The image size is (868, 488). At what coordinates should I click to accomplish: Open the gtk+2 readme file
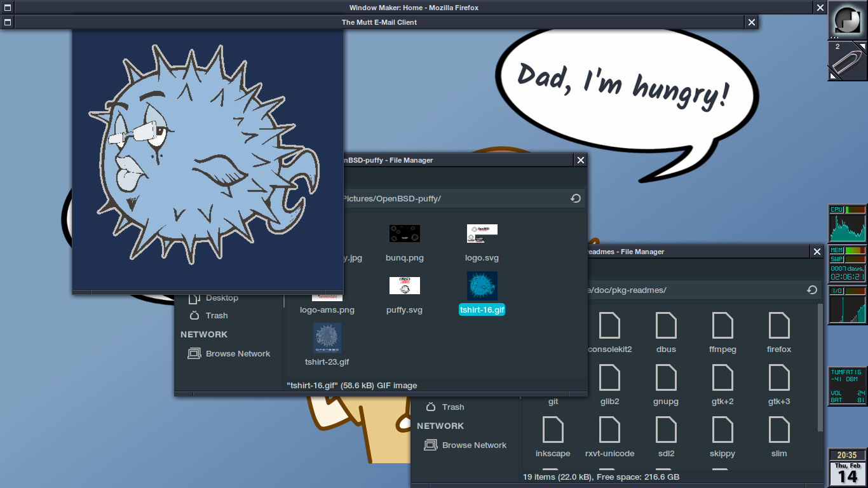722,377
